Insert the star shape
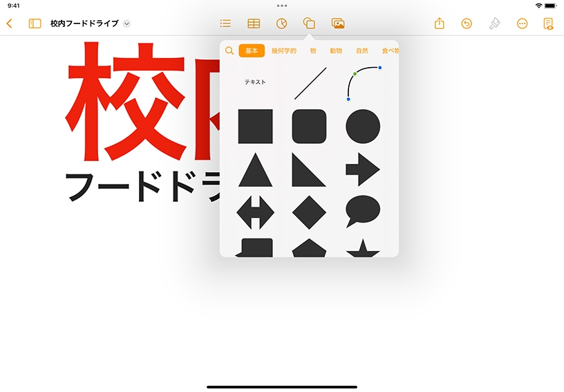Screen dimensions: 564x392 click(x=363, y=249)
